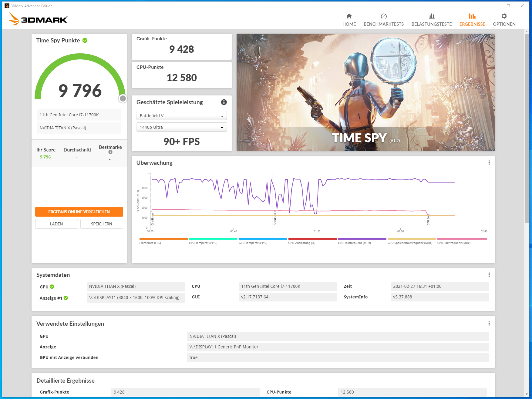Click the Home house icon
532x399 pixels.
pyautogui.click(x=349, y=16)
